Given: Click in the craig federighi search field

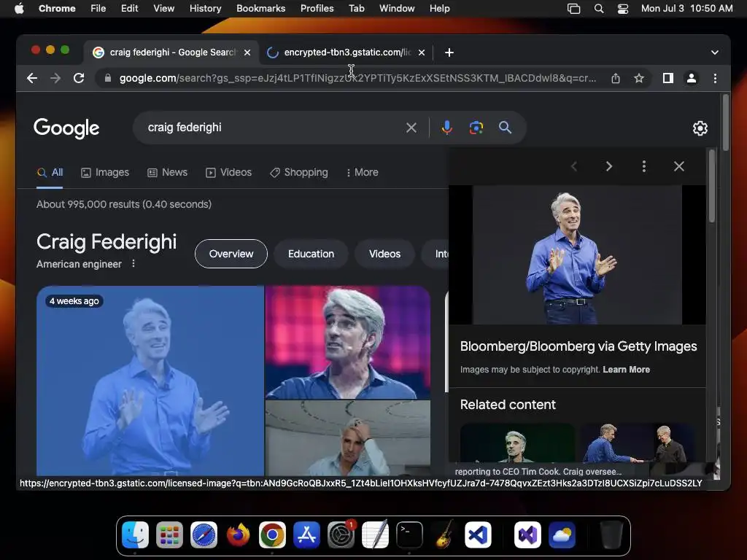Looking at the screenshot, I should point(271,128).
